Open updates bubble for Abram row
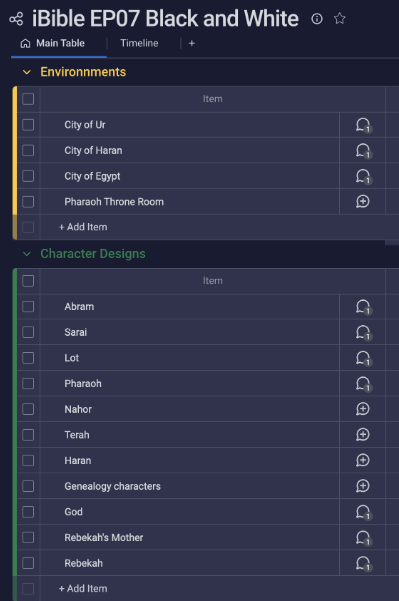399x601 pixels. pos(363,307)
